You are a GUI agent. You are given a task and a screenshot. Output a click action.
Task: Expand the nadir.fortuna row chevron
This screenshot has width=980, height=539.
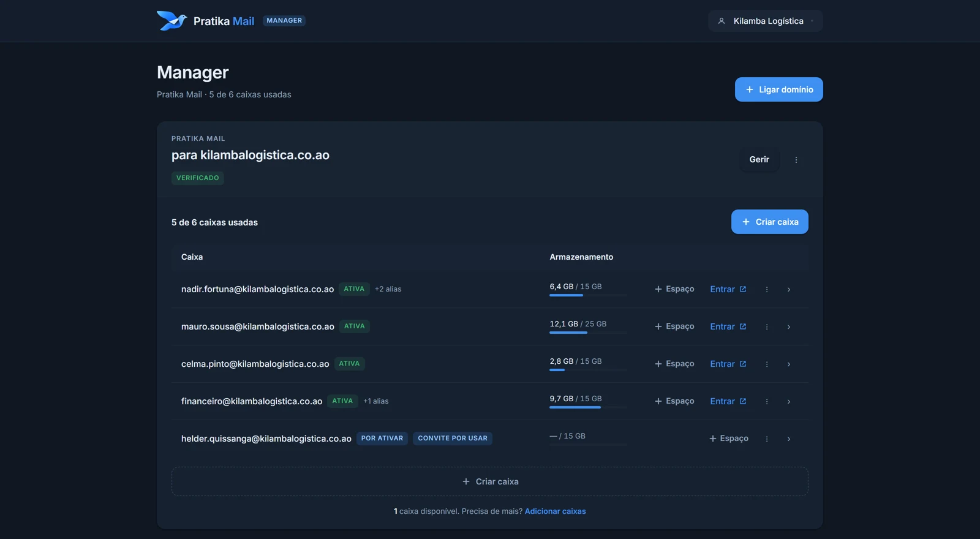tap(788, 289)
